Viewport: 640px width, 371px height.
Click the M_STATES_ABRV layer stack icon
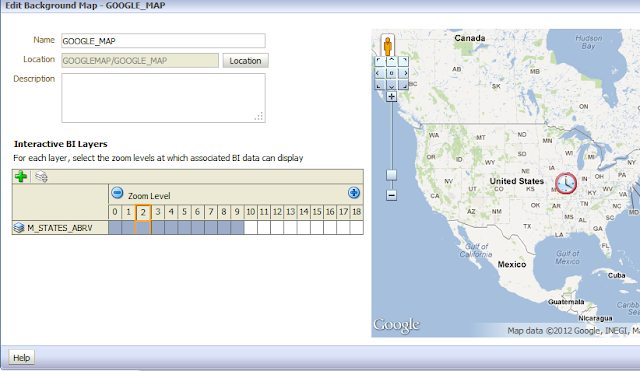point(19,228)
